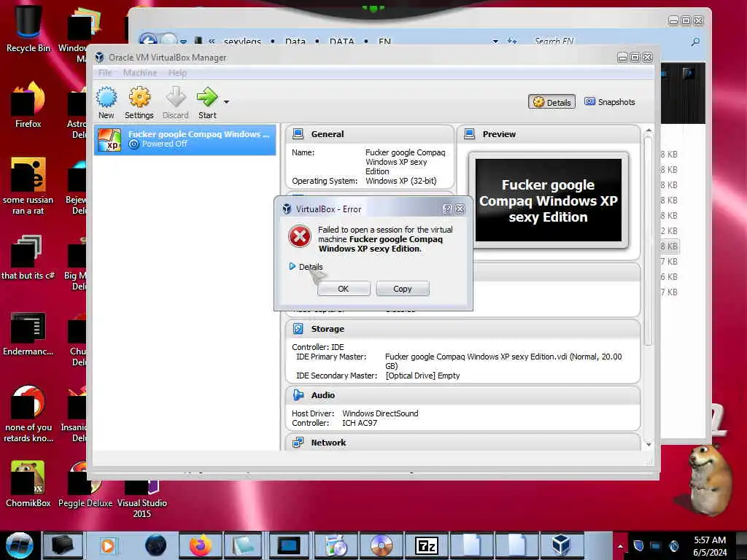Click the details pane scroll down arrow
This screenshot has height=560, width=747.
(x=649, y=444)
